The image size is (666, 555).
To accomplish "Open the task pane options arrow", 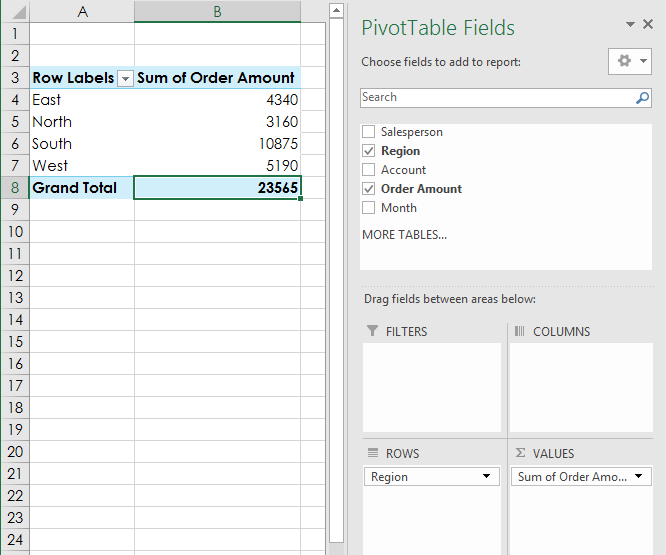I will (630, 25).
